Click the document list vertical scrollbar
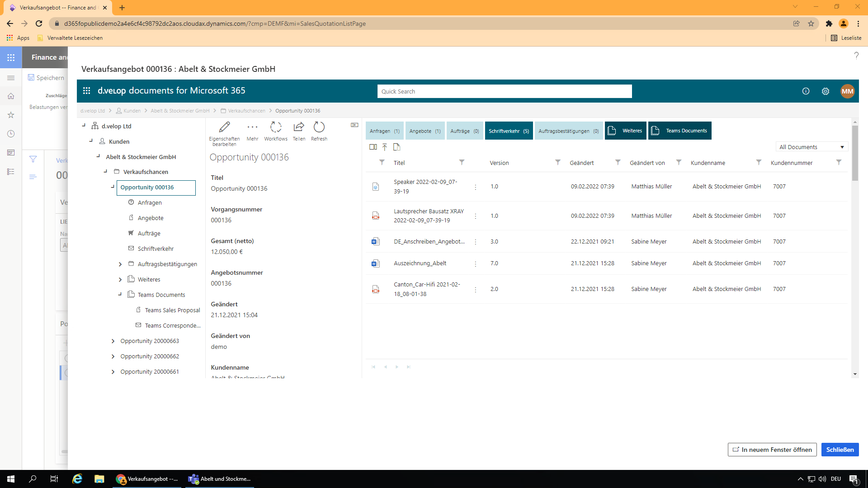Viewport: 868px width, 488px height. [855, 154]
